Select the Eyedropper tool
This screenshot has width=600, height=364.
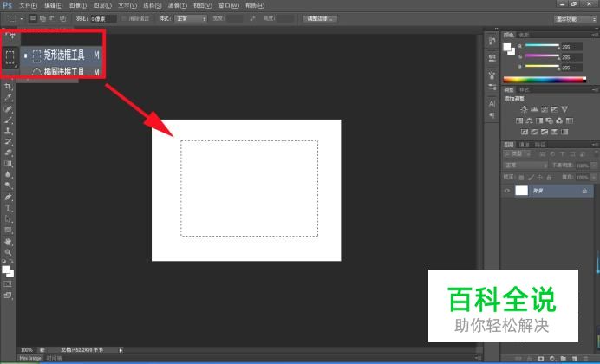tap(8, 98)
